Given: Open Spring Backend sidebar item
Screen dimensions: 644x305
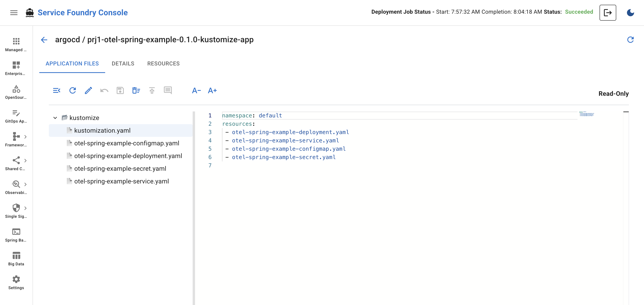Looking at the screenshot, I should pyautogui.click(x=16, y=235).
